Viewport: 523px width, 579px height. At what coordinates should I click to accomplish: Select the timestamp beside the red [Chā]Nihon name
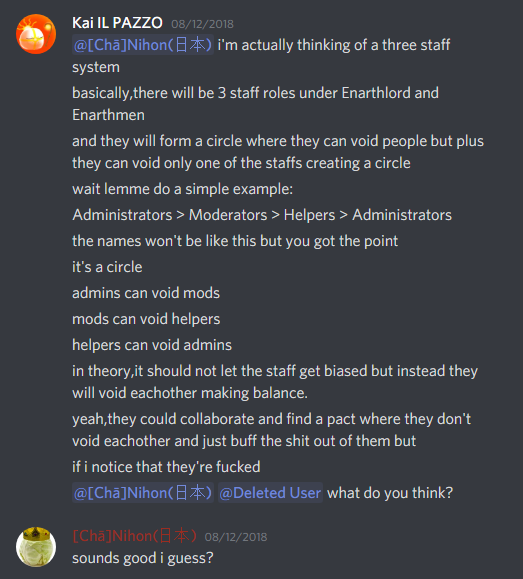[x=236, y=537]
